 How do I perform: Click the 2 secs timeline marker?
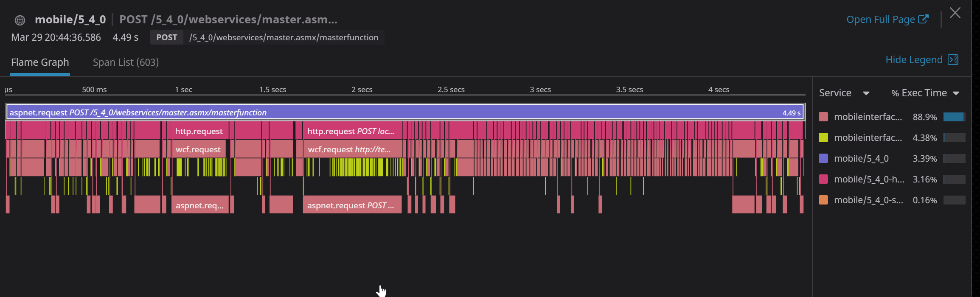tap(362, 90)
